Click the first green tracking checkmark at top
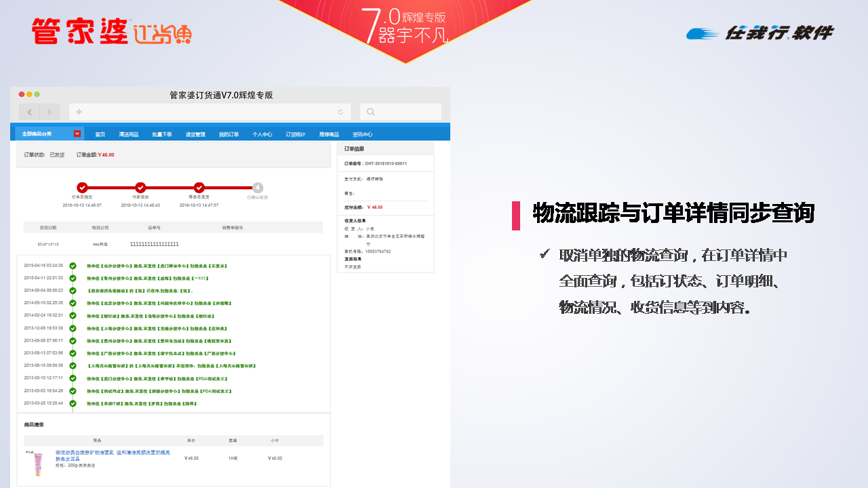 pos(73,266)
